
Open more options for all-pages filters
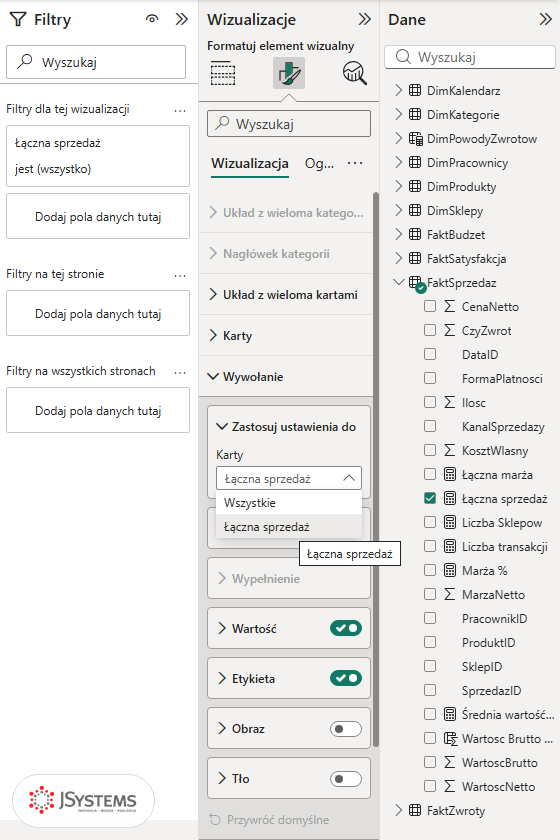180,372
